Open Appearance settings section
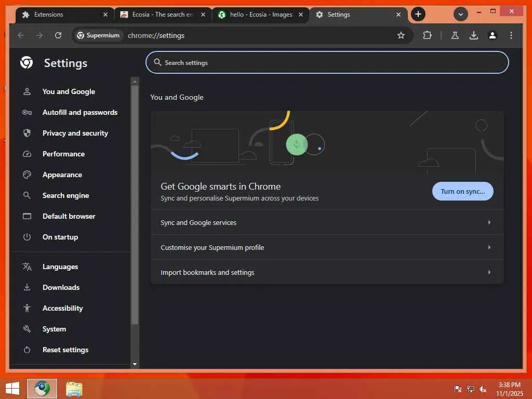 coord(70,175)
